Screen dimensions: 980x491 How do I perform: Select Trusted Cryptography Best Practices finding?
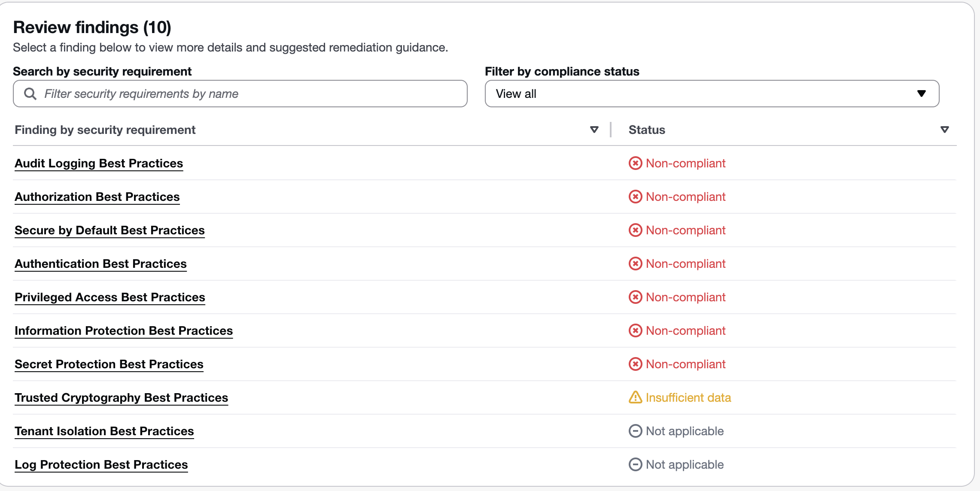pyautogui.click(x=121, y=397)
